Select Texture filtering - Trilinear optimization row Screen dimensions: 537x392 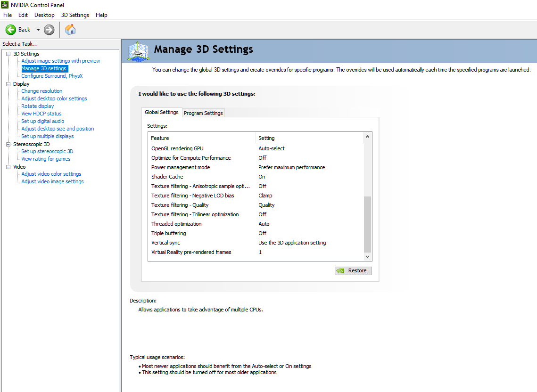point(256,214)
